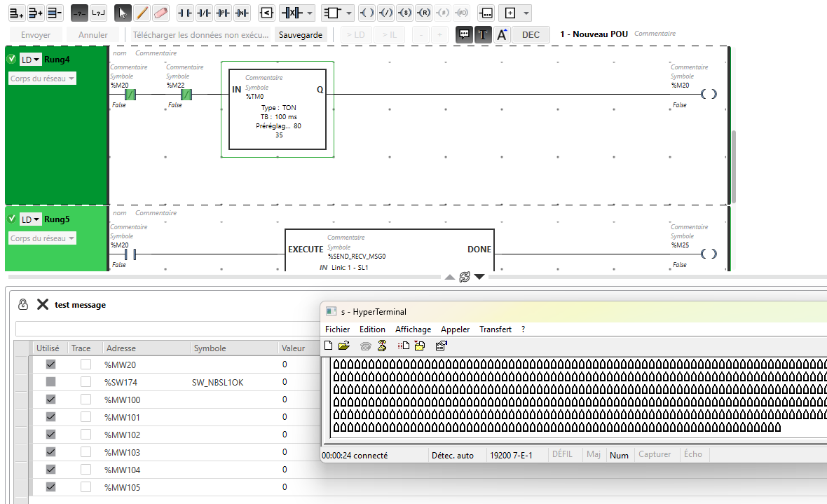Click the HyperTerminal open file icon

(343, 346)
